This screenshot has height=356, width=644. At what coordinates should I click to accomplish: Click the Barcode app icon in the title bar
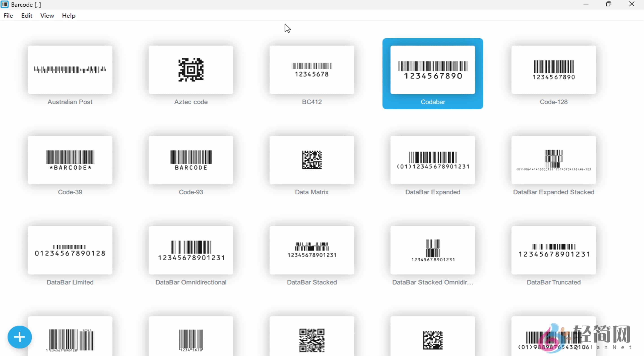[x=4, y=4]
